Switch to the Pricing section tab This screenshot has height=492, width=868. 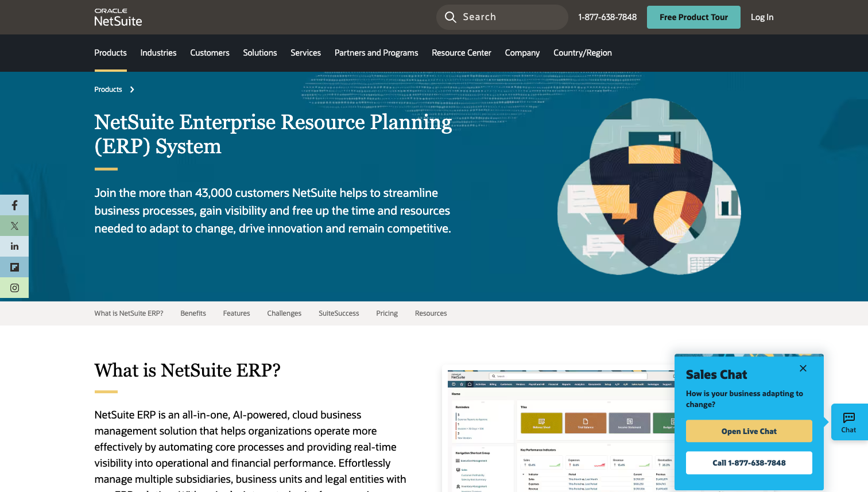point(386,313)
